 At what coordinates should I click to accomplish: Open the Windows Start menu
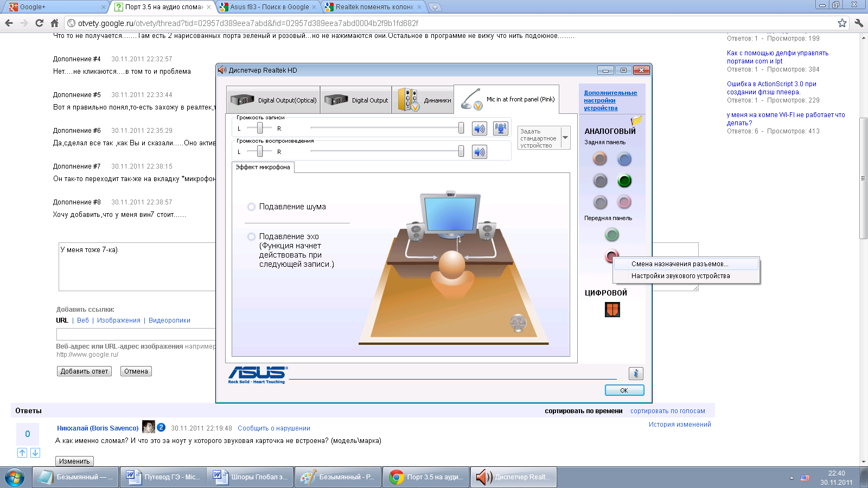point(15,477)
